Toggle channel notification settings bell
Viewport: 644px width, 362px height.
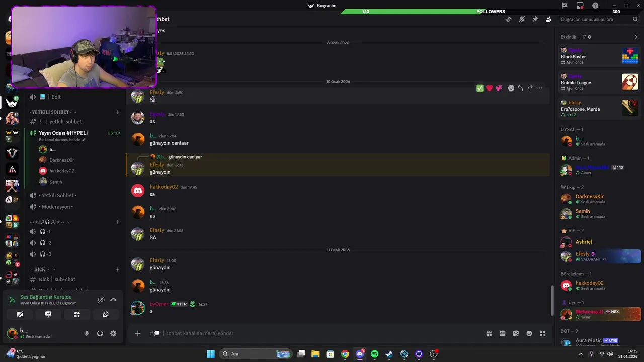(x=522, y=19)
